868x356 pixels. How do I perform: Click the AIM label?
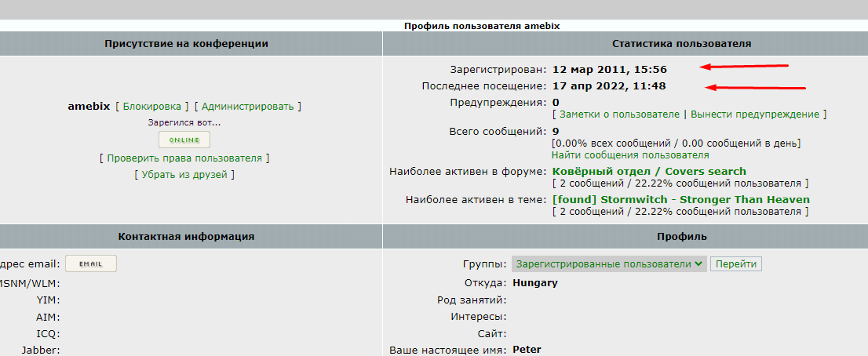pyautogui.click(x=48, y=318)
